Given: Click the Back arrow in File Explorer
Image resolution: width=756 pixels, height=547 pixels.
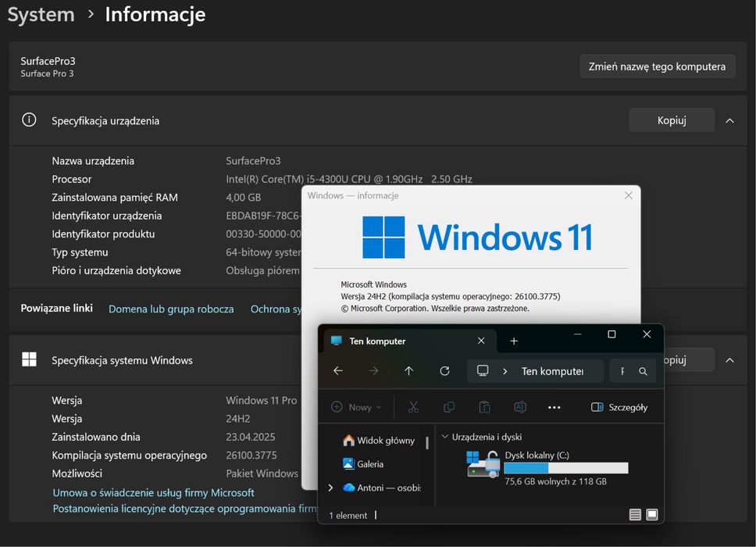Looking at the screenshot, I should [x=338, y=371].
